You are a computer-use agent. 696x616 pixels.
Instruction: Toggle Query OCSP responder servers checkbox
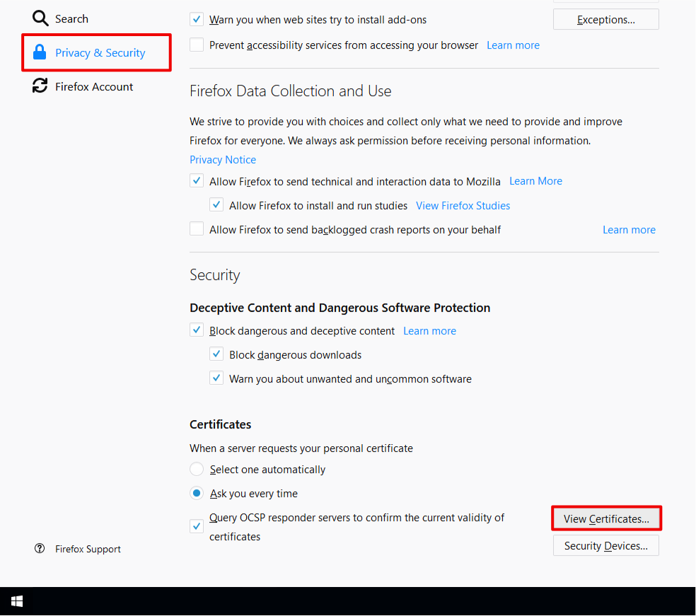(197, 526)
